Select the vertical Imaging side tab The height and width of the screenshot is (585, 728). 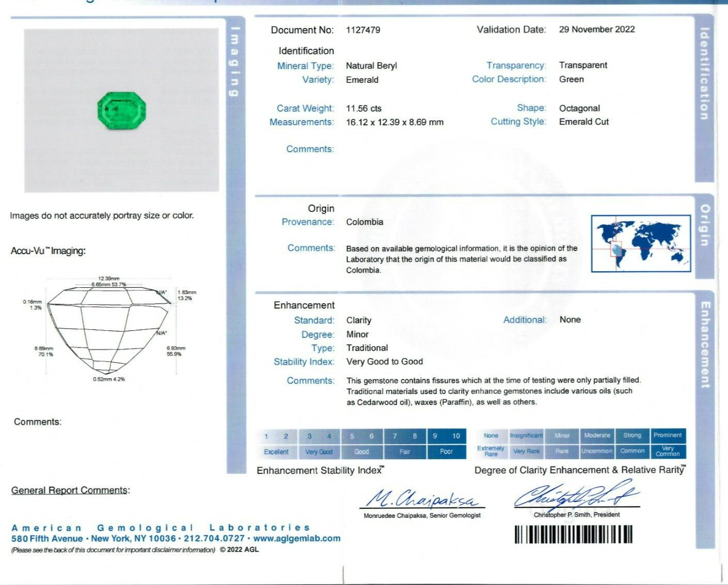(x=236, y=61)
